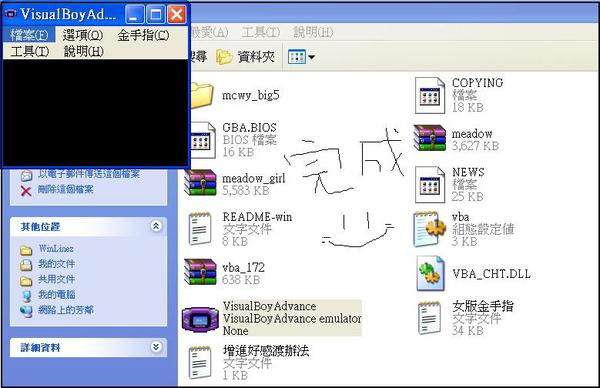Select the COPYING file icon
The image size is (600, 388).
click(x=430, y=95)
